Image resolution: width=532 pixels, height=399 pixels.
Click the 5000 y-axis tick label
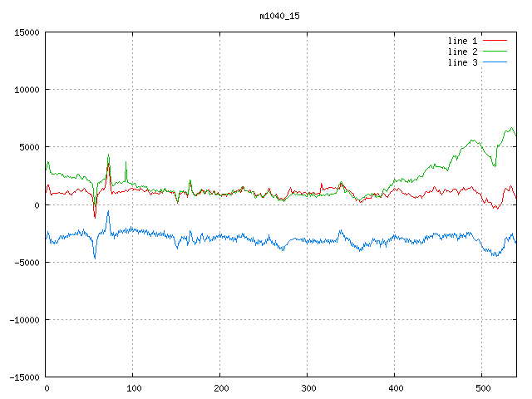[28, 147]
